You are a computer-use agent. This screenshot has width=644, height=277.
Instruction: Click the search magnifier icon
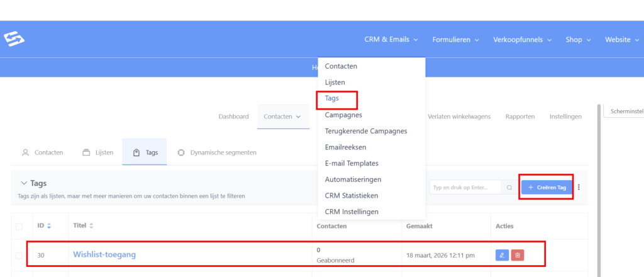point(509,187)
